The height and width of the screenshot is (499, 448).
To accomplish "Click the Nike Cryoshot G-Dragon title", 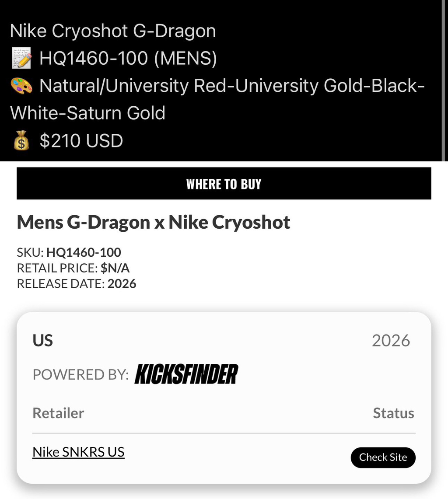I will tap(113, 31).
